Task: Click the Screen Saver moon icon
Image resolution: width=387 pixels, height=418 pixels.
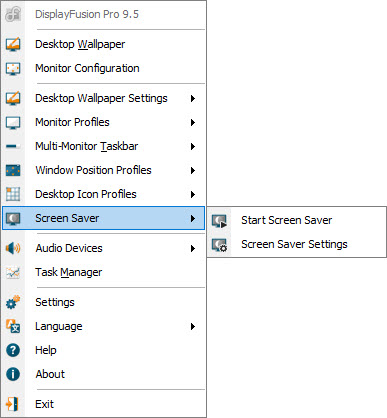Action: 13,219
